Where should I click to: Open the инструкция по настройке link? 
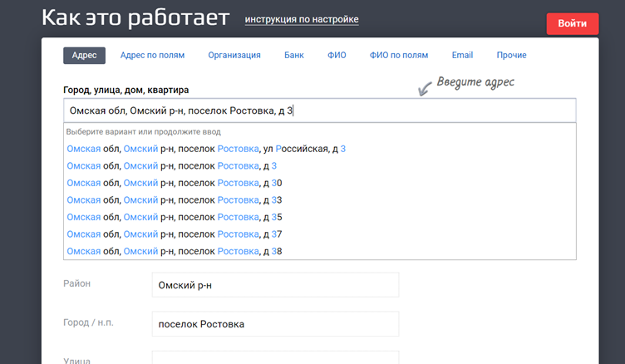coord(302,19)
